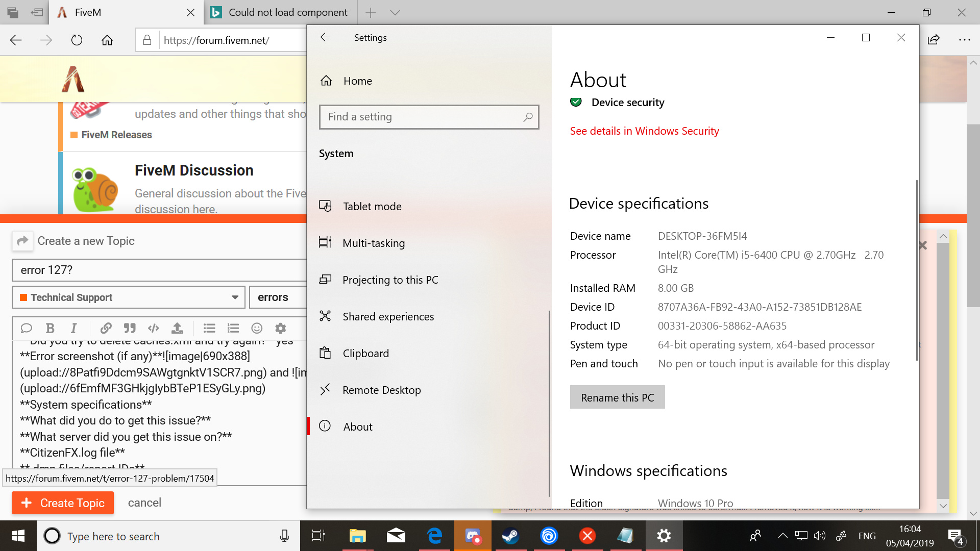The width and height of the screenshot is (980, 551).
Task: Toggle italic formatting in the editor
Action: (x=73, y=328)
